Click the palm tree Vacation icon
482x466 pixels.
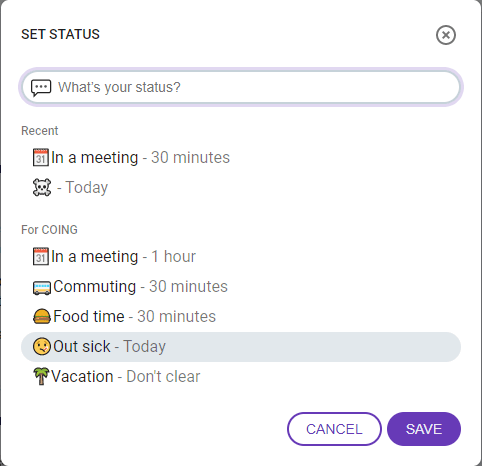[x=41, y=376]
